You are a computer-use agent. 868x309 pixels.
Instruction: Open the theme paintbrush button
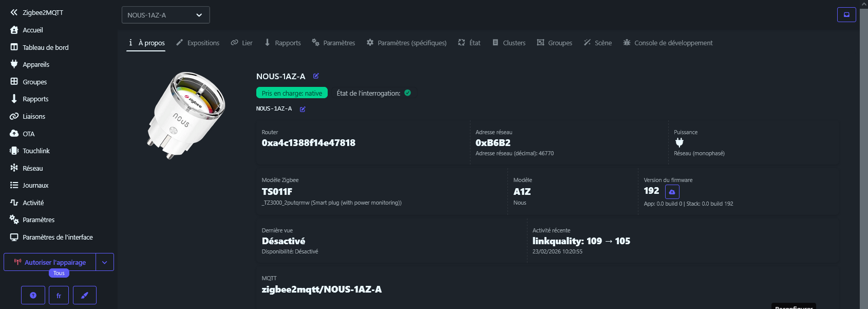85,295
